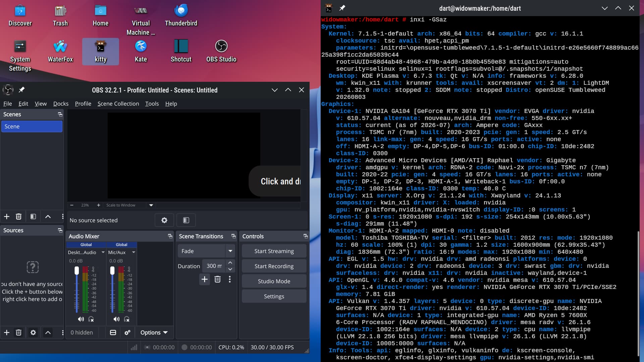Viewport: 644px width, 362px height.
Task: Select the Thunderbird desktop icon
Action: [x=181, y=15]
